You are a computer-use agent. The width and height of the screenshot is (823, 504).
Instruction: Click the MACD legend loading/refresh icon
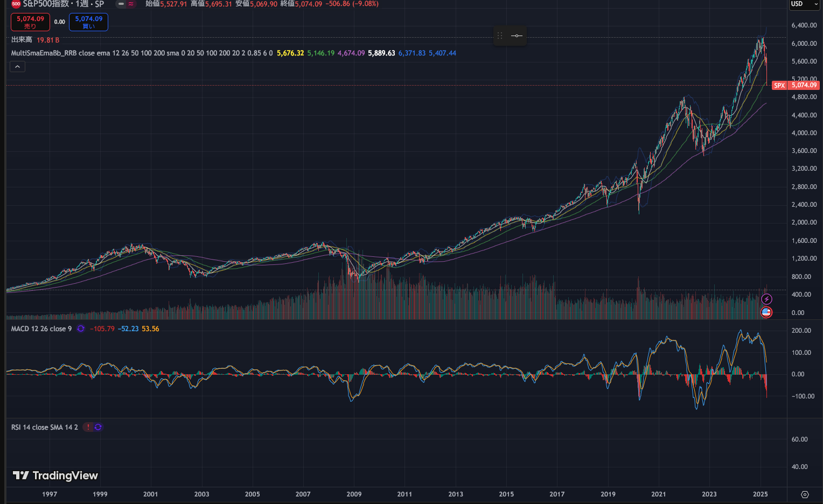(x=81, y=329)
